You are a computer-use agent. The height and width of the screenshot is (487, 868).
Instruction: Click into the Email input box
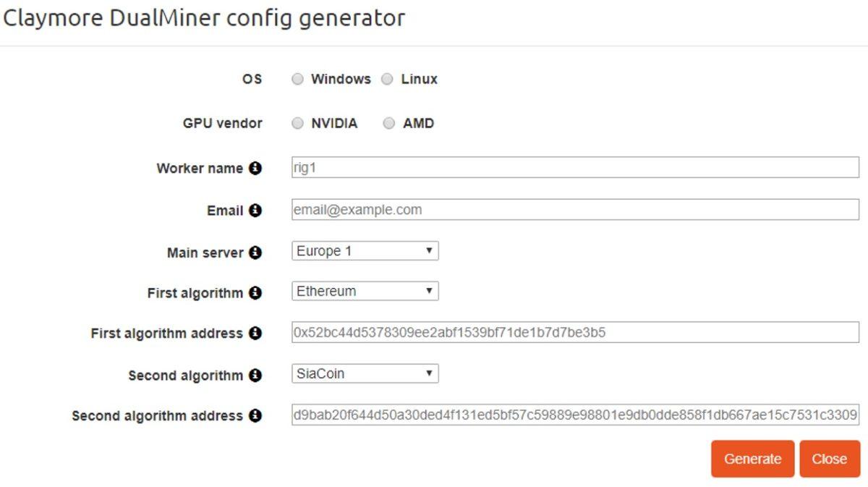point(574,210)
